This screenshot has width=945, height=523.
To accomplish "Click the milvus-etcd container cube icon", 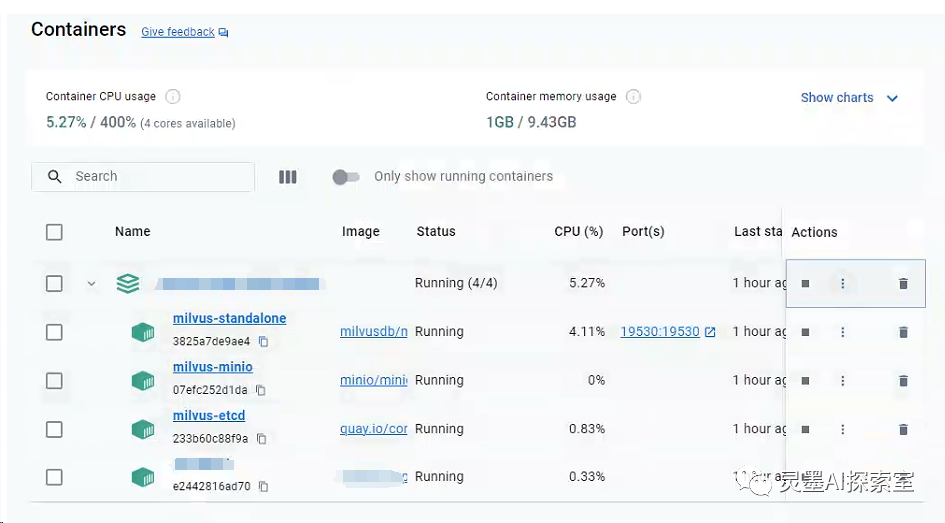I will coord(143,430).
